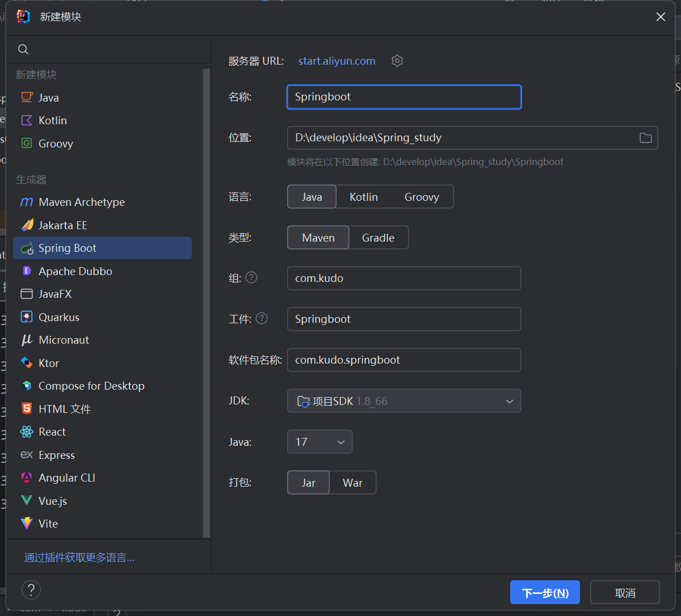
Task: Select War packaging option
Action: (x=352, y=483)
